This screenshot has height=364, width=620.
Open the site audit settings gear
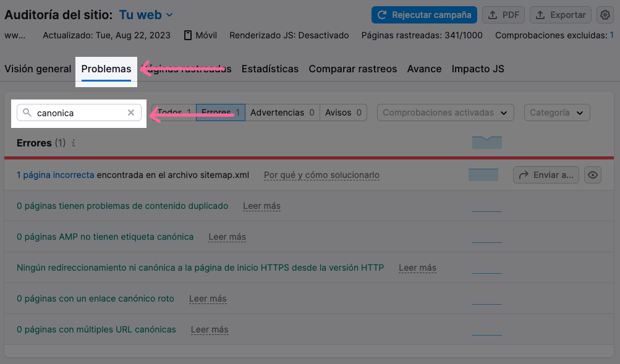[604, 14]
